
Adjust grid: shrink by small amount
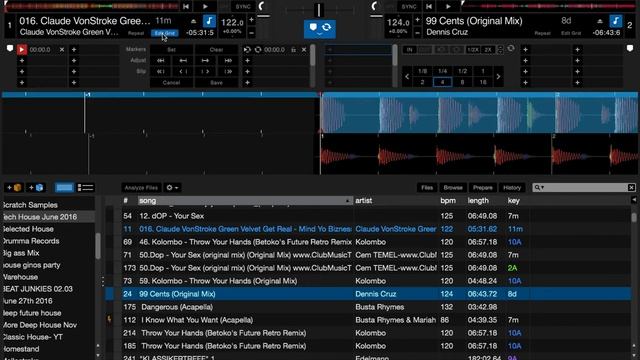183,60
